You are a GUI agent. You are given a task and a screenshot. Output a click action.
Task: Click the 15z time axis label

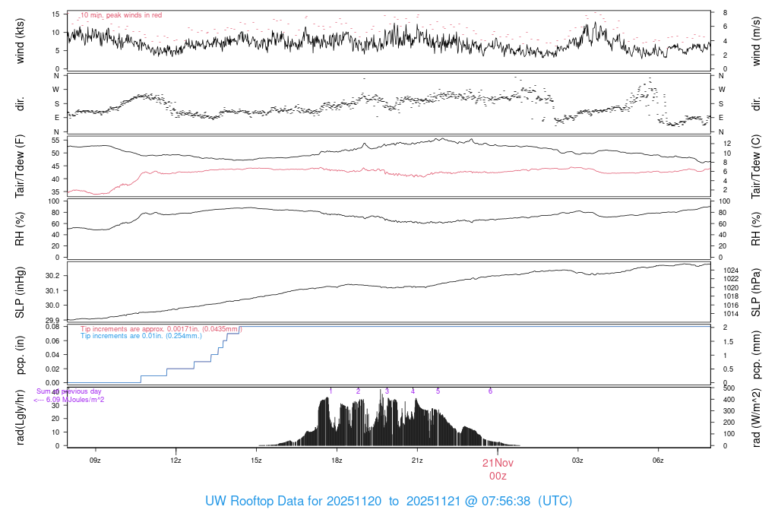(256, 461)
